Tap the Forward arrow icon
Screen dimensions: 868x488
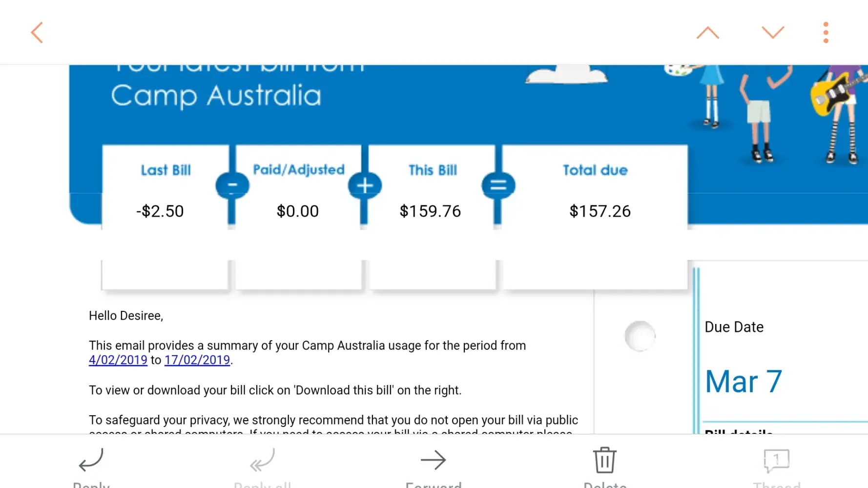(x=433, y=460)
